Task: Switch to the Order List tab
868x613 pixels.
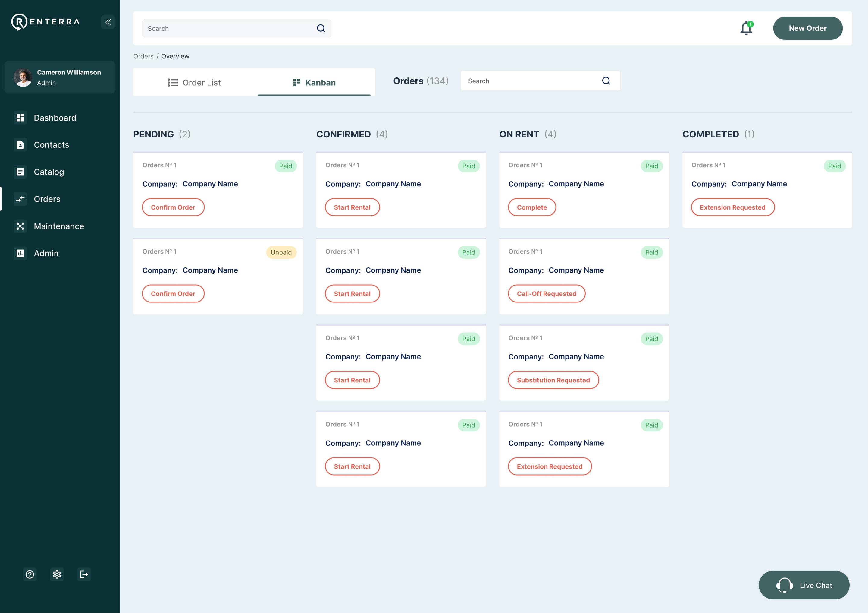Action: (195, 83)
